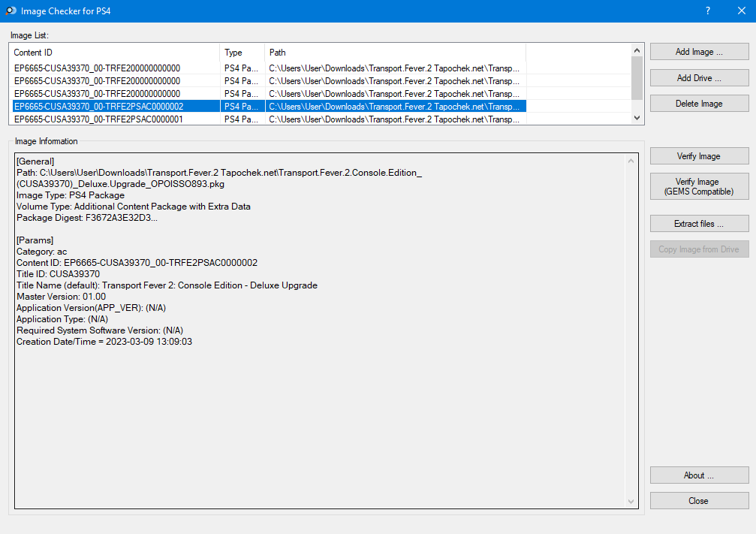Select the row ending TRFE2PSAC0000002
The width and height of the screenshot is (756, 534).
pos(269,107)
